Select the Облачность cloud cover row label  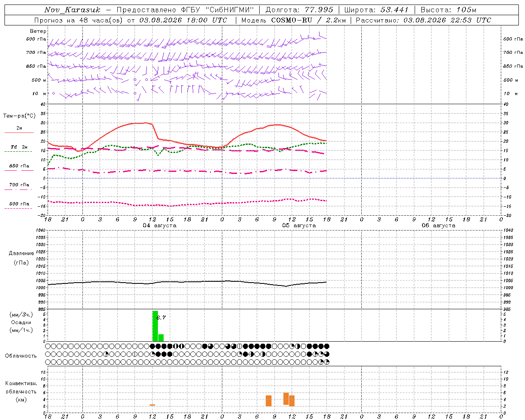point(21,356)
